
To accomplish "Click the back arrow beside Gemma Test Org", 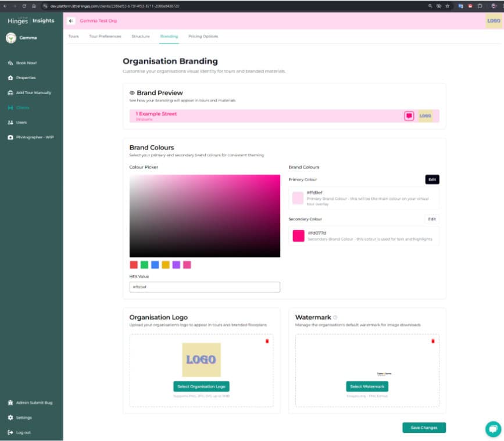I will coord(71,20).
